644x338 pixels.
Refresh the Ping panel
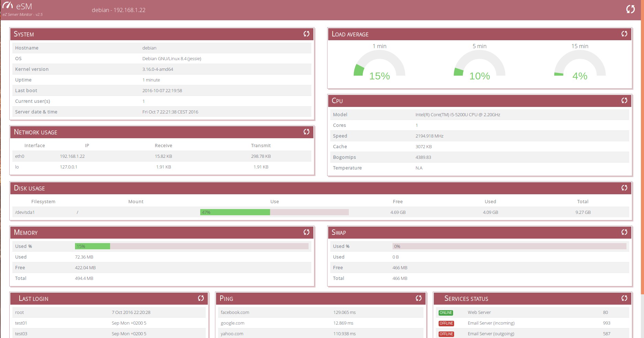click(418, 298)
